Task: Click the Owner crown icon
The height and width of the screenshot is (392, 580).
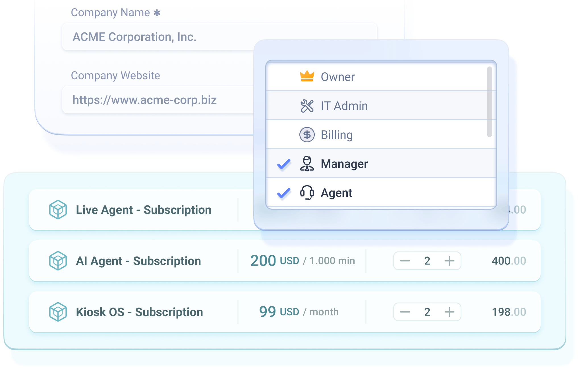Action: point(307,76)
